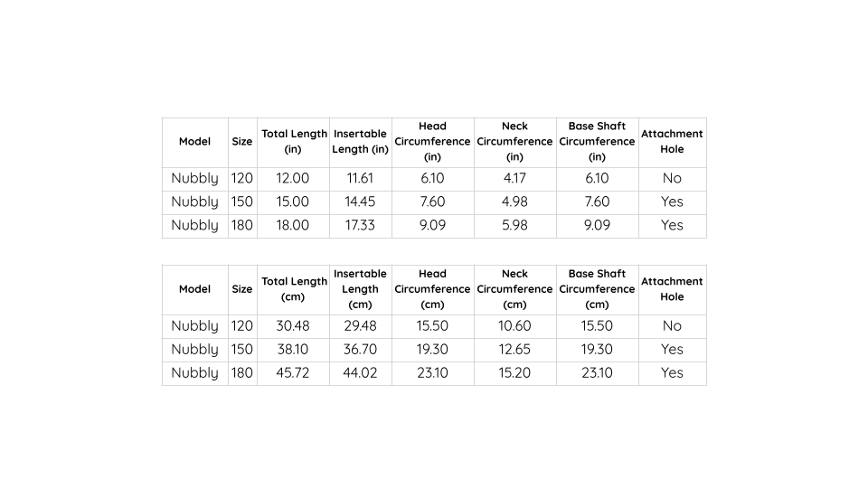Viewport: 868px width, 488px height.
Task: Click the 5.98 neck circumference cell
Action: [x=514, y=226]
